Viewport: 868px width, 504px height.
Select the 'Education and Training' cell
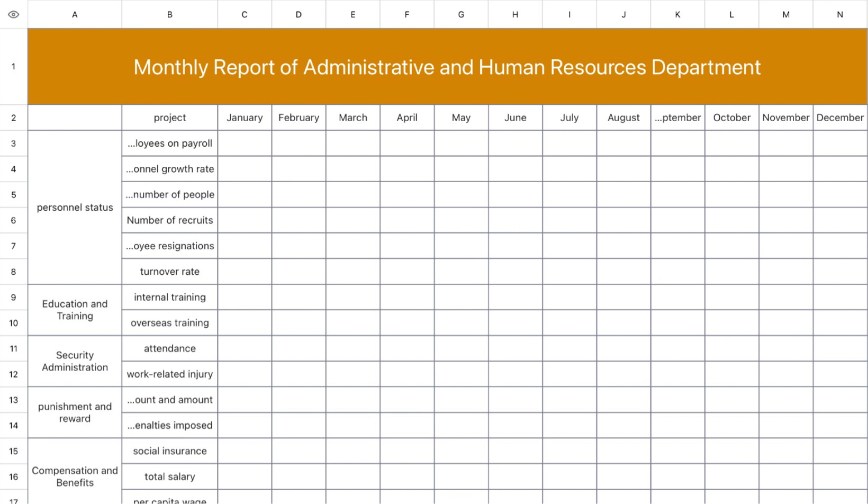coord(75,310)
